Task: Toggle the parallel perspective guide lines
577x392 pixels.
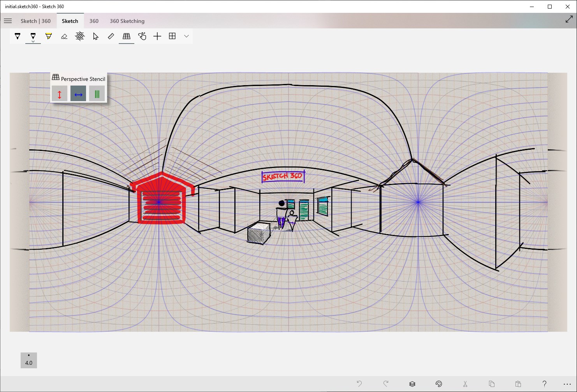Action: click(x=97, y=93)
